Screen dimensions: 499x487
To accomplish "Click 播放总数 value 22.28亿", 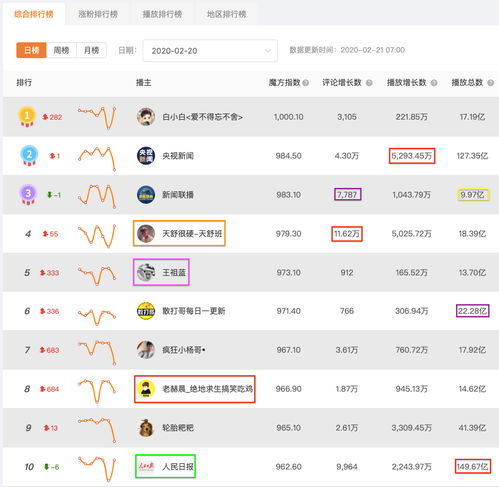I will coord(472,311).
